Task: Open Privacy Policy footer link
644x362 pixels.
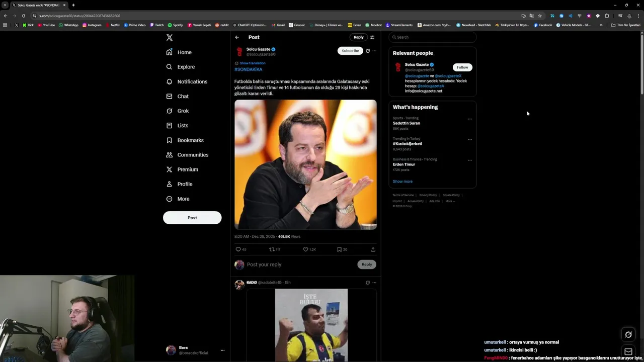Action: [428, 195]
